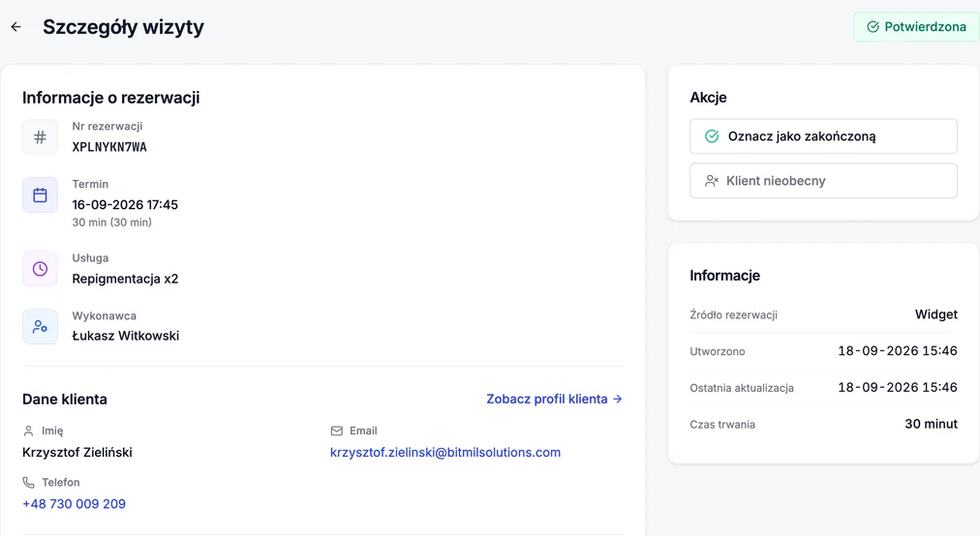Viewport: 980px width, 536px height.
Task: Click the Szczegóły wizyty page title
Action: tap(123, 27)
